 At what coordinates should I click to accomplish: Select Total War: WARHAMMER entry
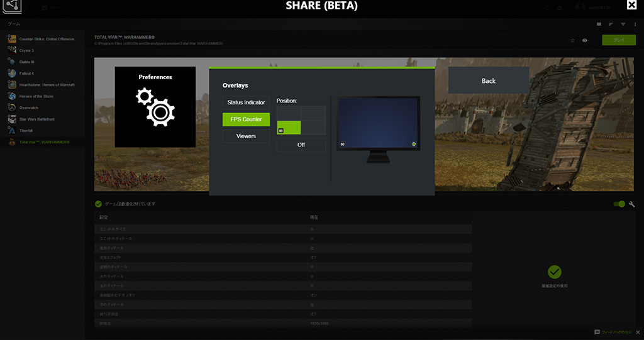45,142
